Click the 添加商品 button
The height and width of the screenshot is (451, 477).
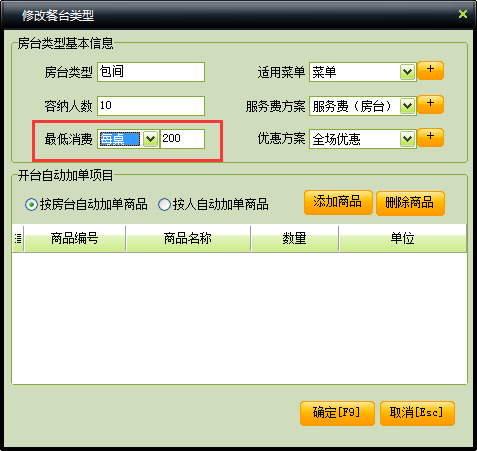pyautogui.click(x=338, y=202)
